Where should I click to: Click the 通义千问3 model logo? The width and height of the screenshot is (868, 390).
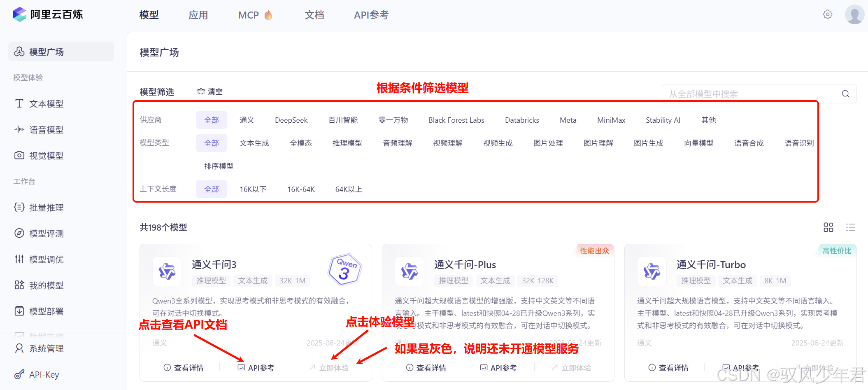(x=167, y=271)
